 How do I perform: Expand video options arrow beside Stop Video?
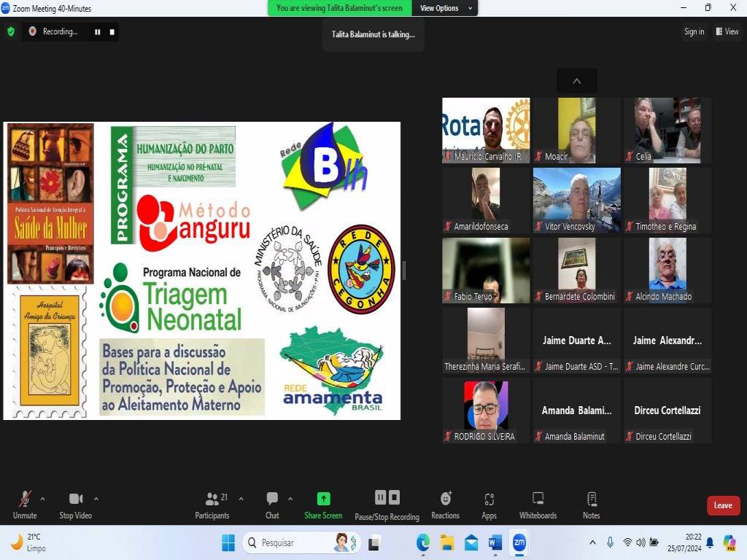click(x=96, y=499)
